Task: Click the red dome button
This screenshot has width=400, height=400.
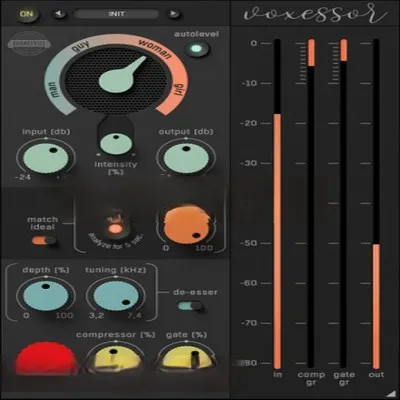Action: click(46, 357)
